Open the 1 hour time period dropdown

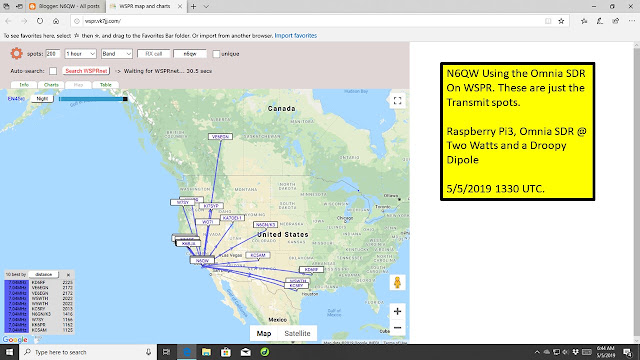pyautogui.click(x=80, y=54)
